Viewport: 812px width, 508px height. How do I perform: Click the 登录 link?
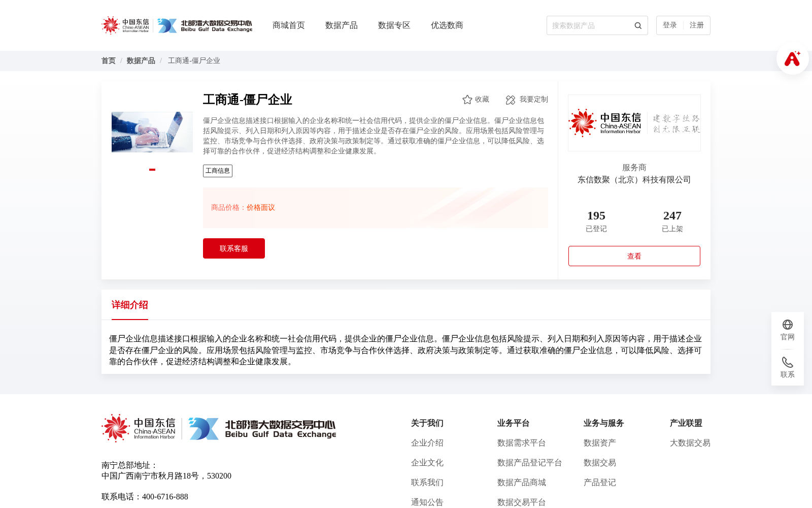click(x=670, y=25)
